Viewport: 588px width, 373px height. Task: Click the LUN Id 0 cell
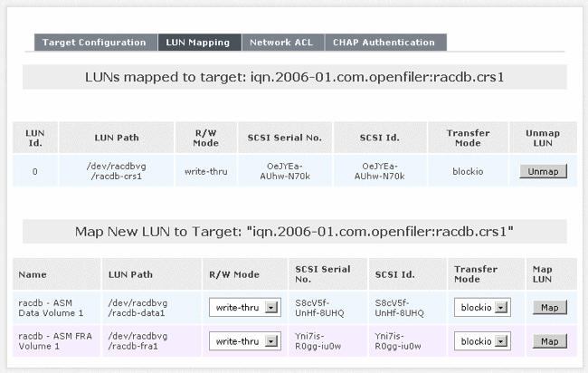(34, 171)
